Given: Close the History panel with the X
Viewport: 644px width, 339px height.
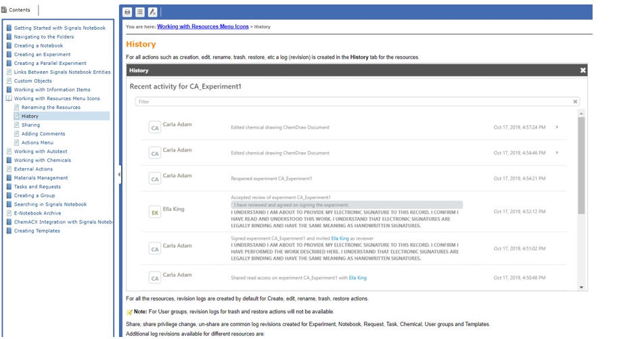Looking at the screenshot, I should click(583, 70).
